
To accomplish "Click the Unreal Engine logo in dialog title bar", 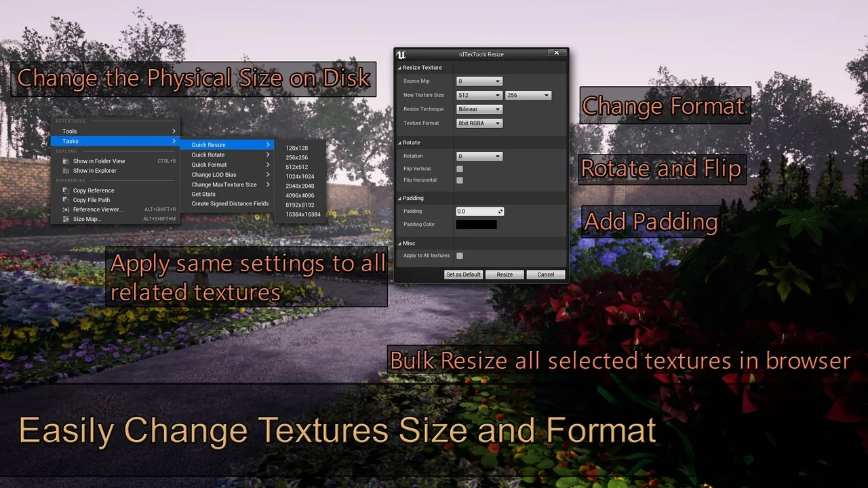I will click(401, 54).
